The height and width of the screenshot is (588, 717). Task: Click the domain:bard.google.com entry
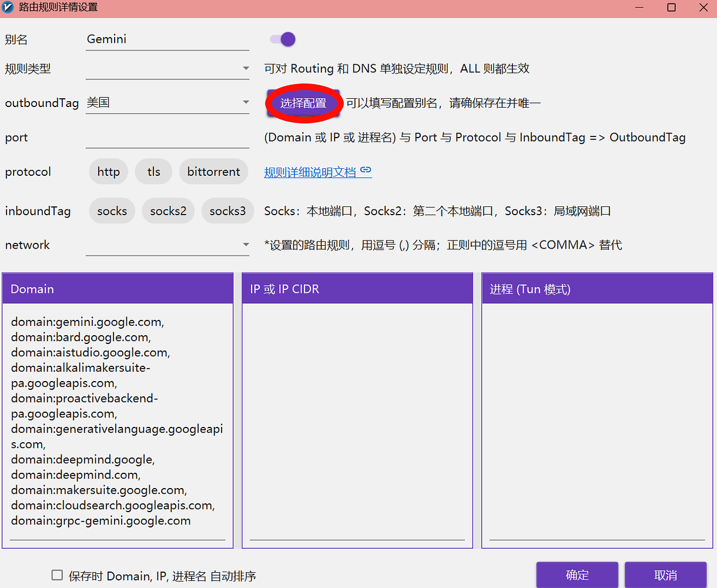tap(81, 338)
